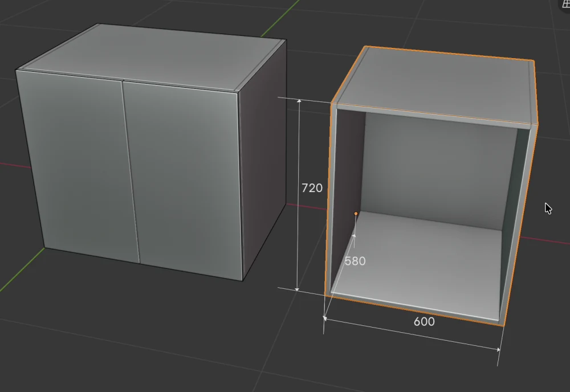
Task: Click the 600 width dimension label
Action: click(424, 321)
